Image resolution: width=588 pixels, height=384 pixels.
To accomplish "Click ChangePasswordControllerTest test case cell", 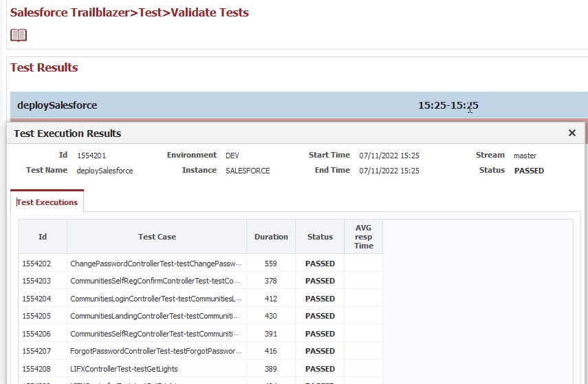I will (156, 264).
